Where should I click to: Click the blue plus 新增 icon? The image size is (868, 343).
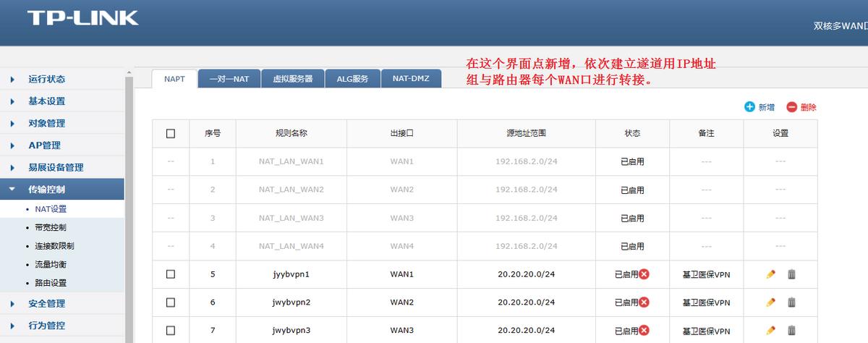(749, 107)
